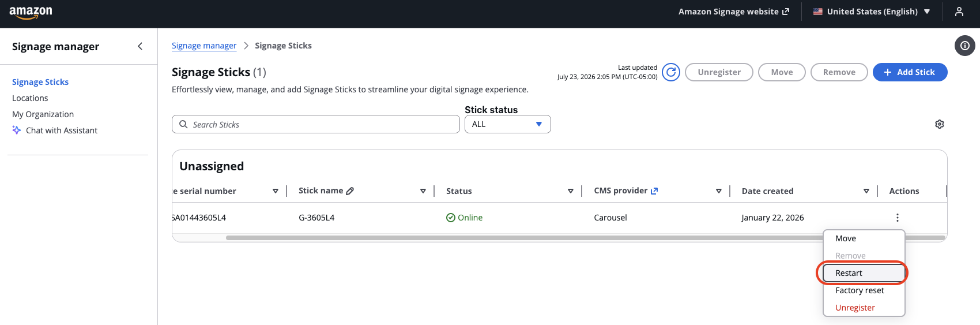980x325 pixels.
Task: Open Amazon Signage website link
Action: [734, 12]
